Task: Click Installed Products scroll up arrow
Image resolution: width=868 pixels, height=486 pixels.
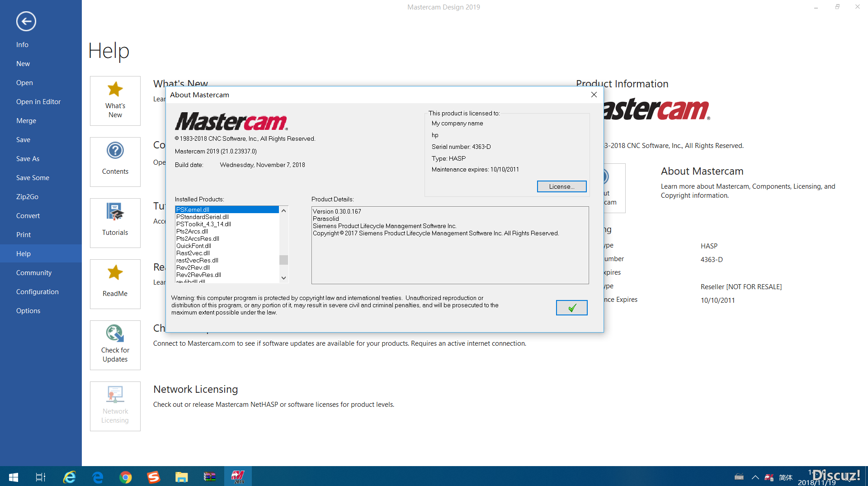Action: tap(283, 210)
